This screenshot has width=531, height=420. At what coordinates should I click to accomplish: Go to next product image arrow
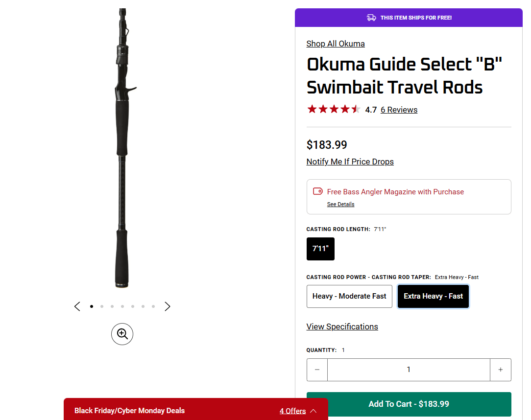[168, 306]
